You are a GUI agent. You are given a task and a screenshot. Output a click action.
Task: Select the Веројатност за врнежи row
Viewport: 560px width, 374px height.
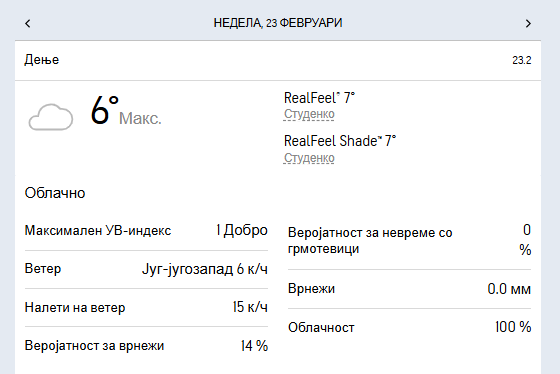pyautogui.click(x=146, y=346)
